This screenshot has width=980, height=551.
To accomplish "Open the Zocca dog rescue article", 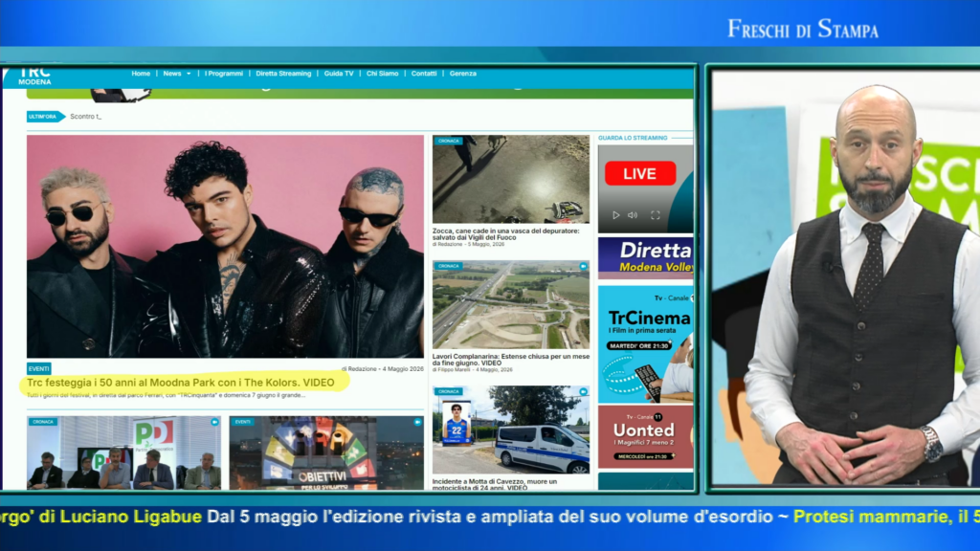I will point(505,234).
